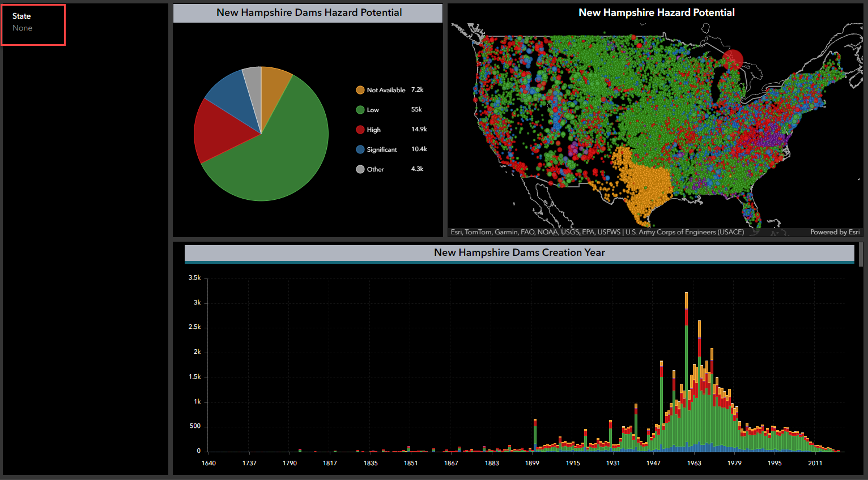Click the USACE attribution text on the map
Viewport: 868px width, 480px height.
[683, 232]
